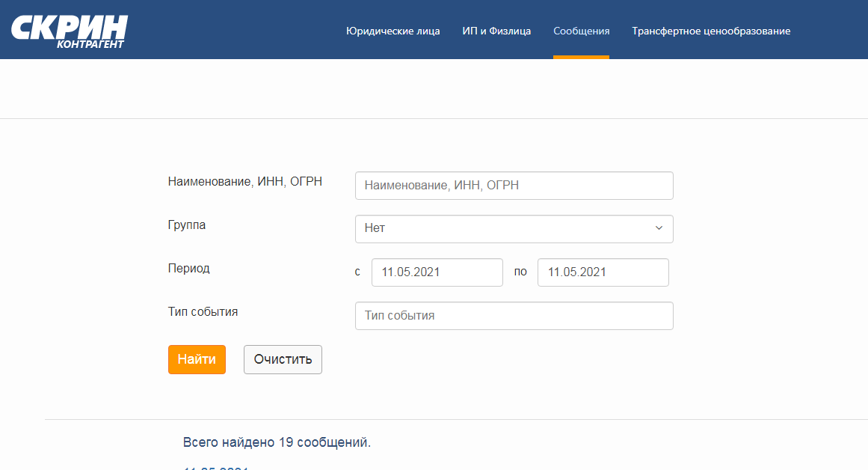
Task: Open the Юридические лица section
Action: [393, 31]
